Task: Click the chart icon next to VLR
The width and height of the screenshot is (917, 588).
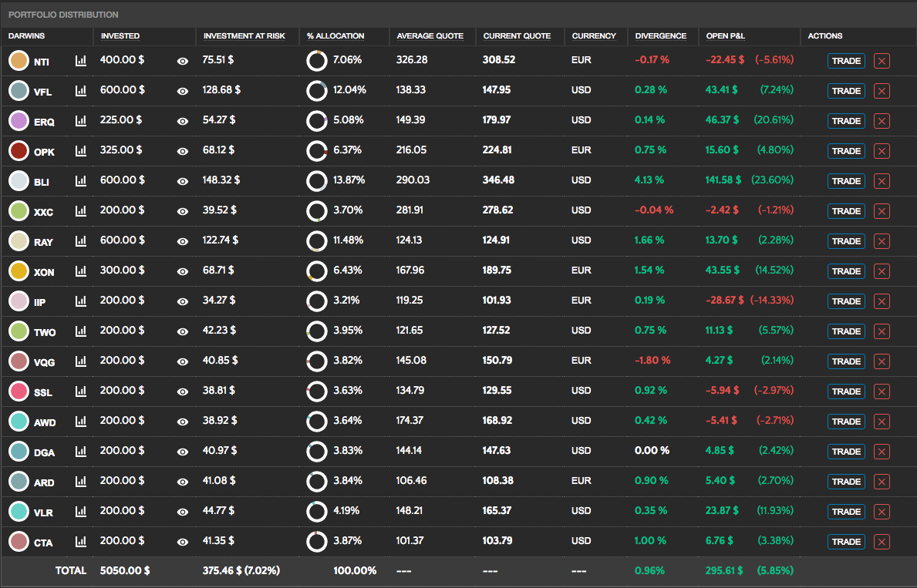Action: pos(80,512)
